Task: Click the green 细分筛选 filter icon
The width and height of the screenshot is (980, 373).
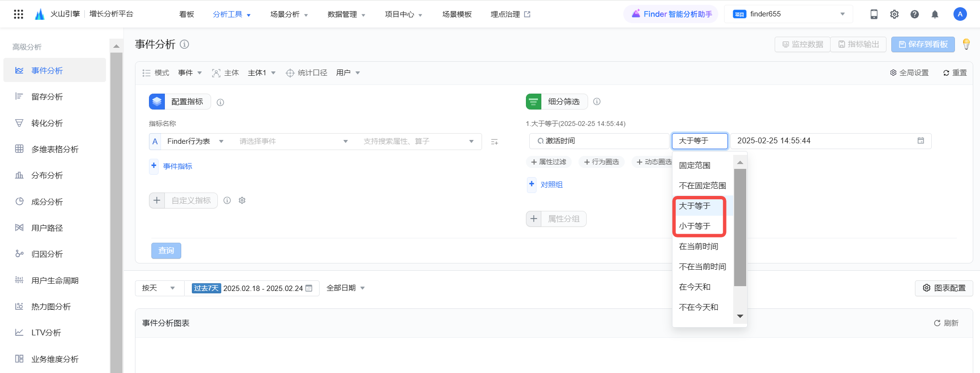Action: coord(534,101)
